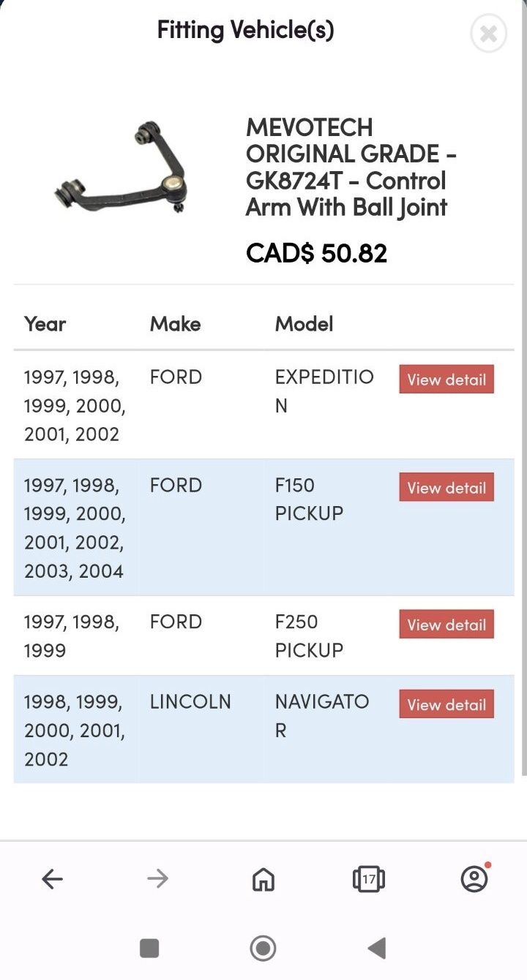The width and height of the screenshot is (527, 980).
Task: View detail for Lincoln Navigator
Action: pyautogui.click(x=446, y=704)
